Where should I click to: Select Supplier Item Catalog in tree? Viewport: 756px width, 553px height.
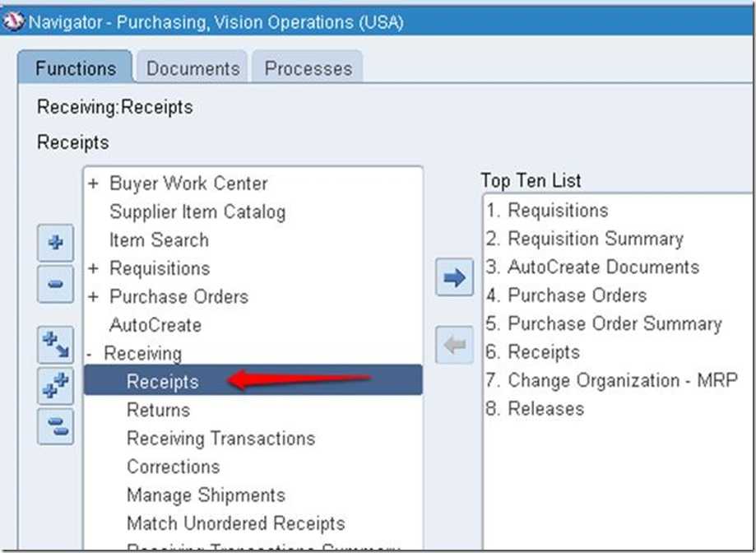click(x=197, y=212)
